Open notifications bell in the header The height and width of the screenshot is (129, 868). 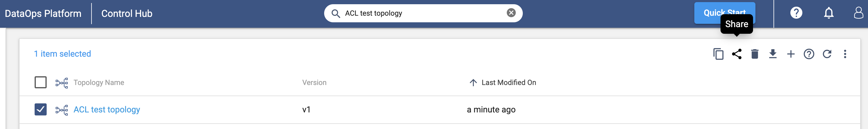coord(829,13)
